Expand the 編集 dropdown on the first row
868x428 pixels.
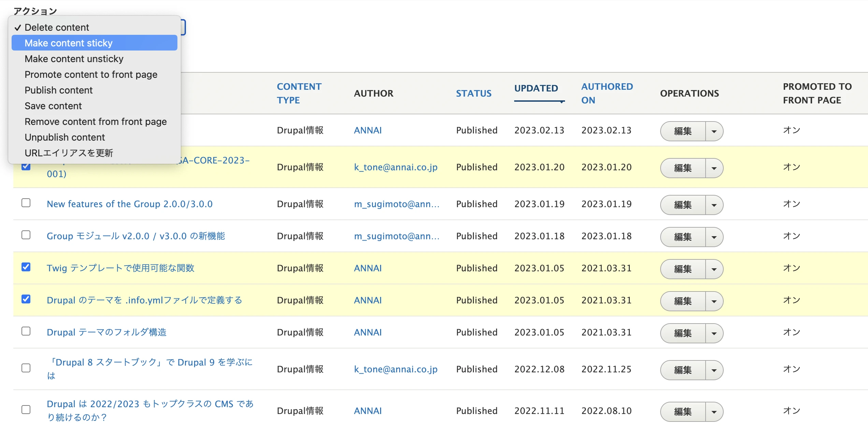pyautogui.click(x=715, y=131)
